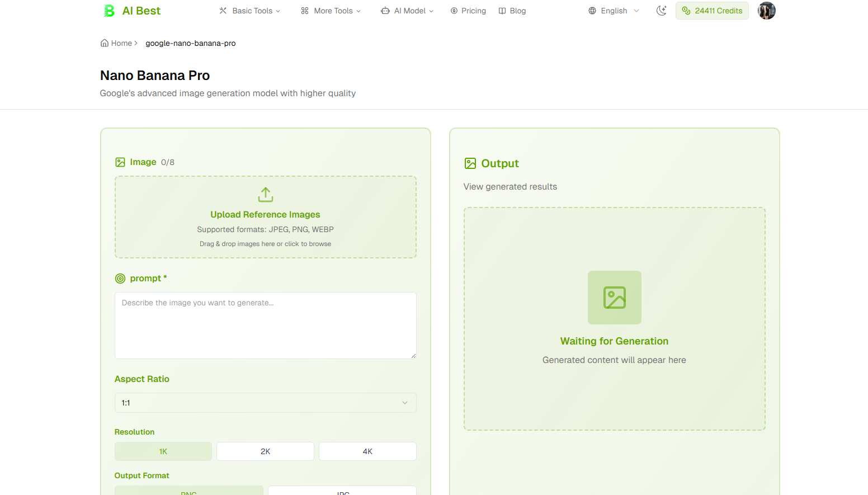Click the target icon beside the prompt label
The width and height of the screenshot is (868, 495).
pos(120,278)
